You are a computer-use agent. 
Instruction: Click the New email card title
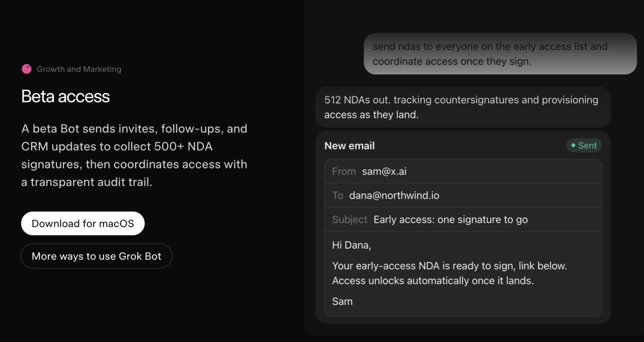349,146
